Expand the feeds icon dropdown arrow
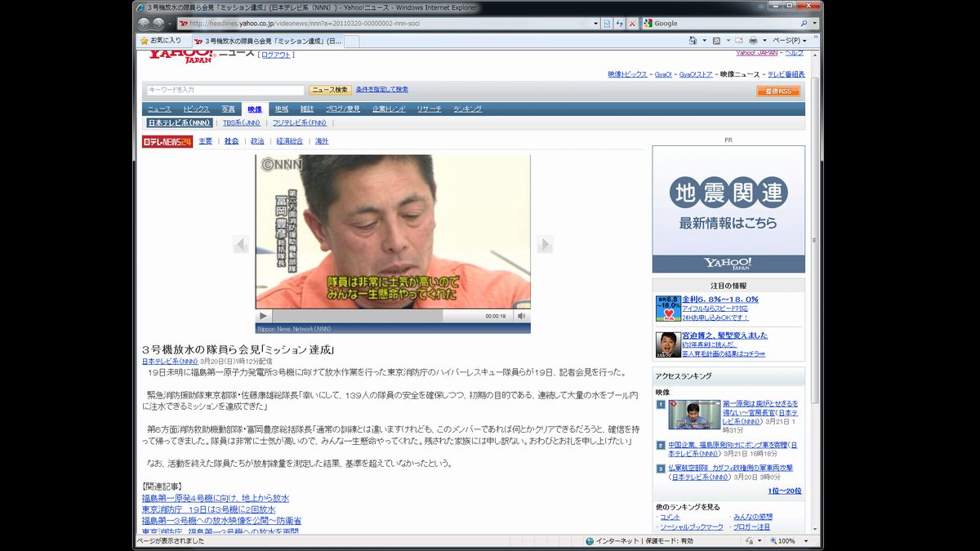This screenshot has height=551, width=980. coord(727,40)
